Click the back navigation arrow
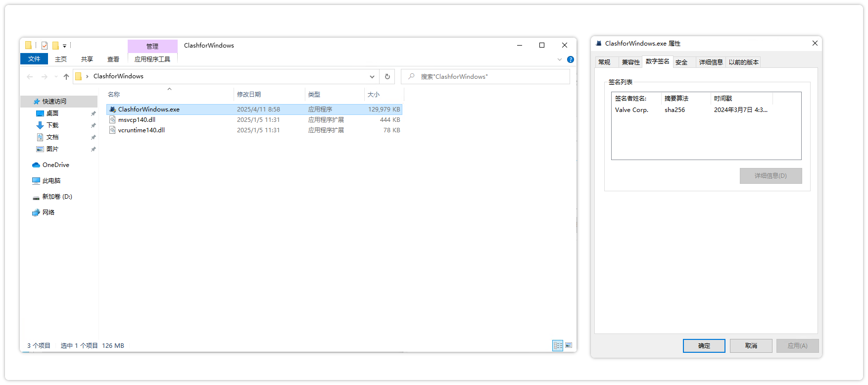The height and width of the screenshot is (385, 868). coord(30,76)
